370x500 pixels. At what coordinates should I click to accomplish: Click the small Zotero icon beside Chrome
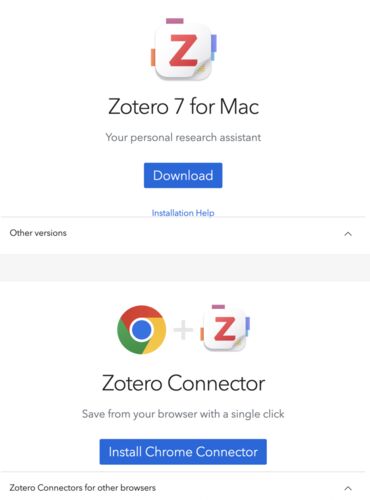point(225,329)
